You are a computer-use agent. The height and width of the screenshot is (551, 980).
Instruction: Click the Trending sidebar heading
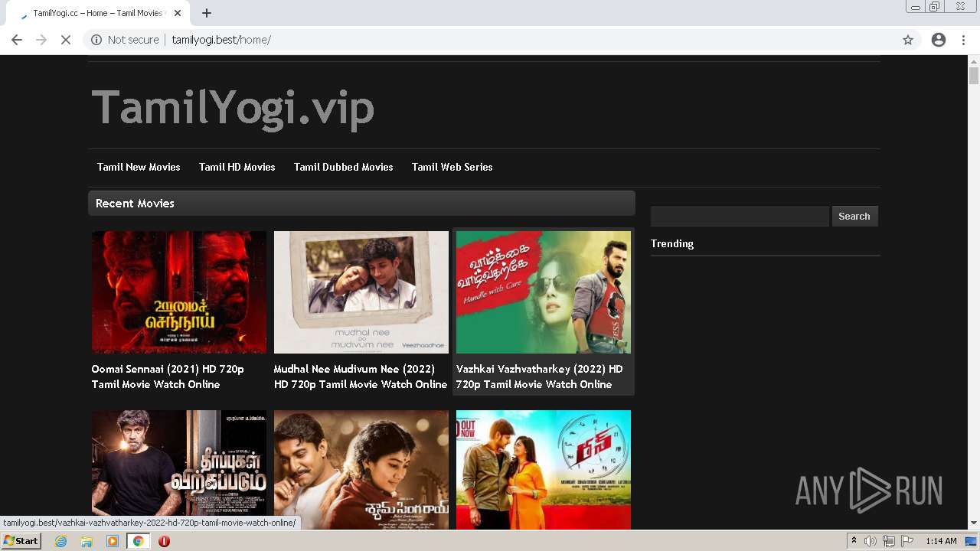click(672, 243)
